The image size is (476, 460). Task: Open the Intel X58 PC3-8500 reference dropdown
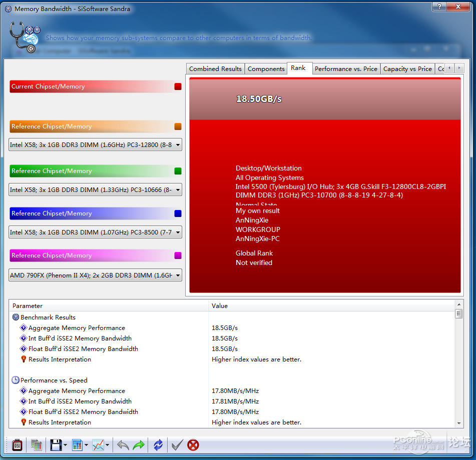95,232
